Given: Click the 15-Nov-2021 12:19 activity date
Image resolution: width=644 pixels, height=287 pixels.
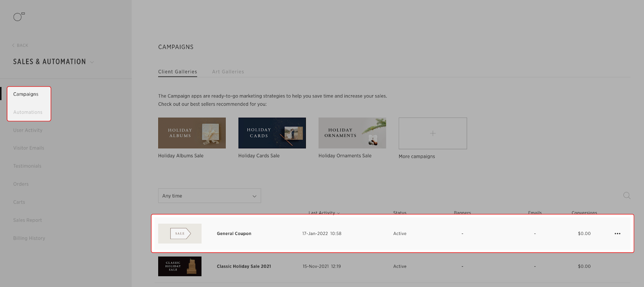Looking at the screenshot, I should tap(322, 266).
